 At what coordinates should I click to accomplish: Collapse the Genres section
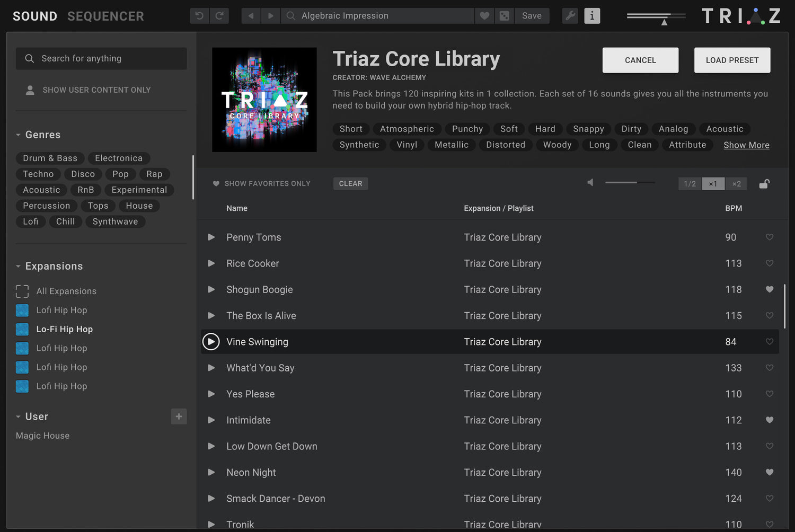tap(19, 135)
